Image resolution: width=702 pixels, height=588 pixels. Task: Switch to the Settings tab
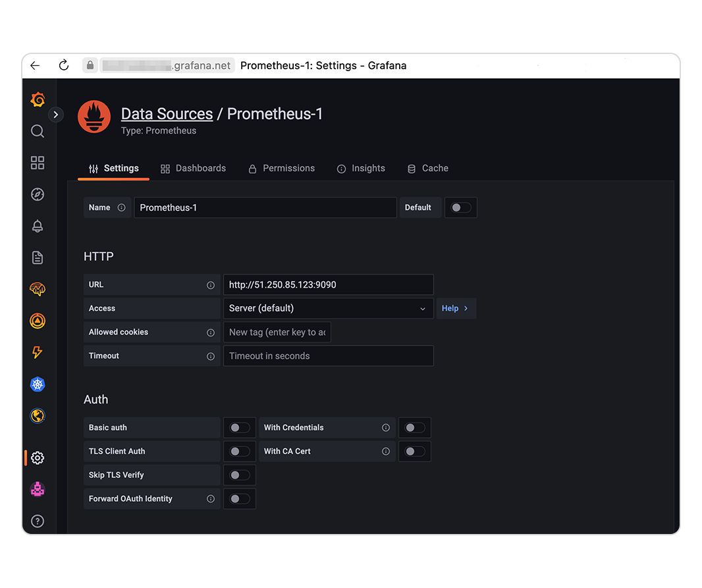pyautogui.click(x=114, y=169)
